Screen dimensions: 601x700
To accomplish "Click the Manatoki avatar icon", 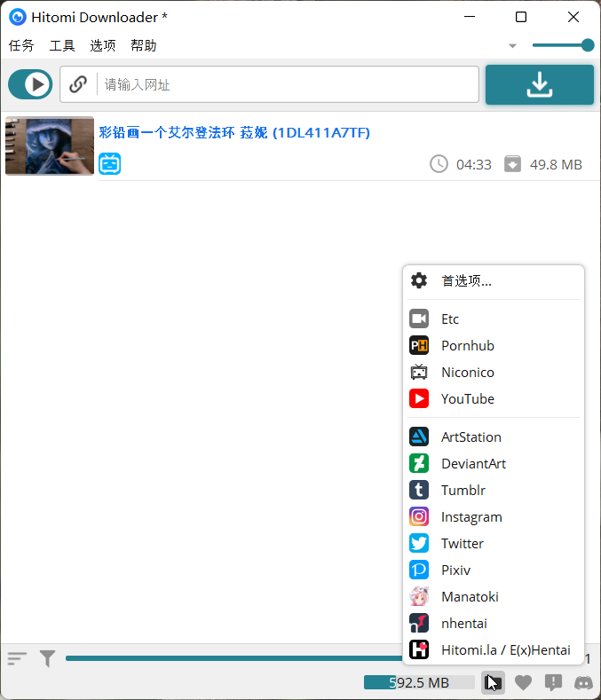I will tap(419, 597).
